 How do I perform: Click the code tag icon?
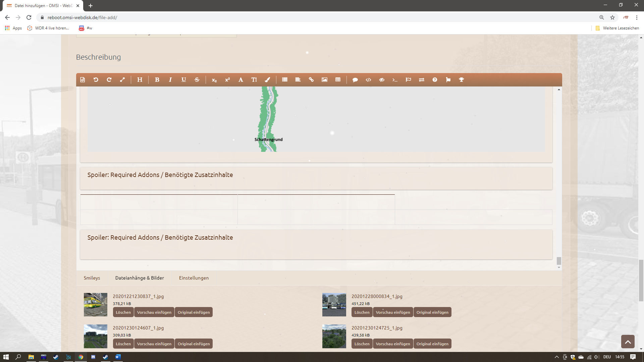(x=368, y=80)
